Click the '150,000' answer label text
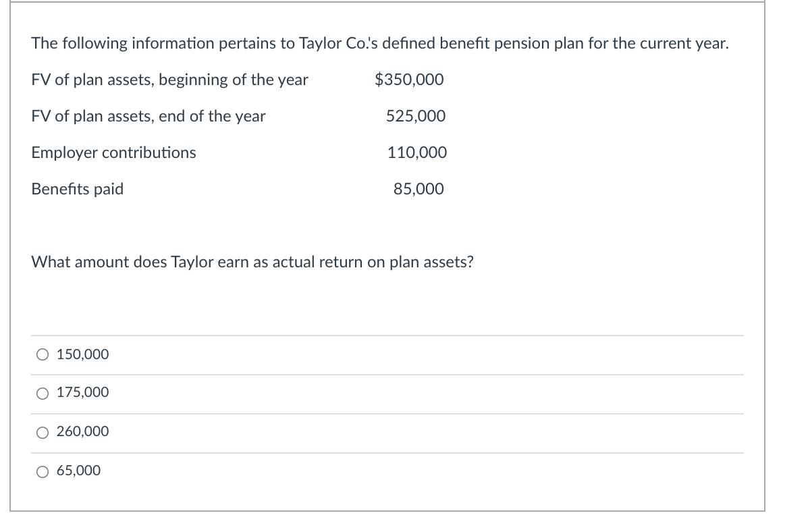The image size is (810, 532). 82,354
